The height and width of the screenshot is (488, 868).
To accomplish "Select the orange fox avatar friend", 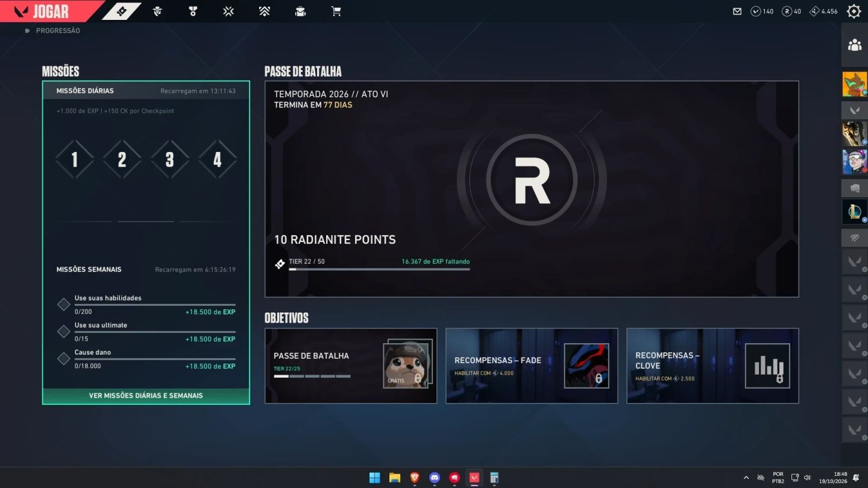I will click(855, 84).
